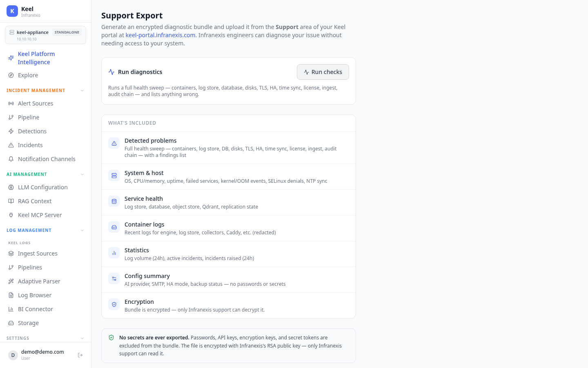Open the Pipeline item under Incident Management

click(45, 117)
